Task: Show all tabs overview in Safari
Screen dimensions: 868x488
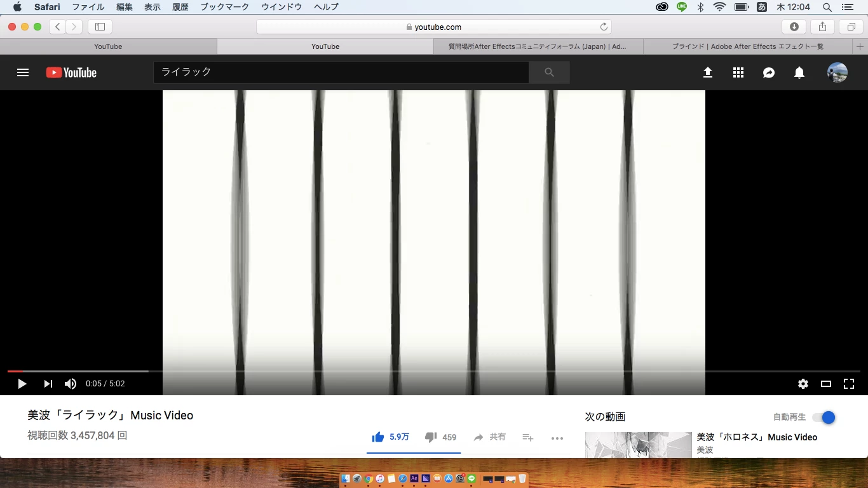Action: click(851, 27)
